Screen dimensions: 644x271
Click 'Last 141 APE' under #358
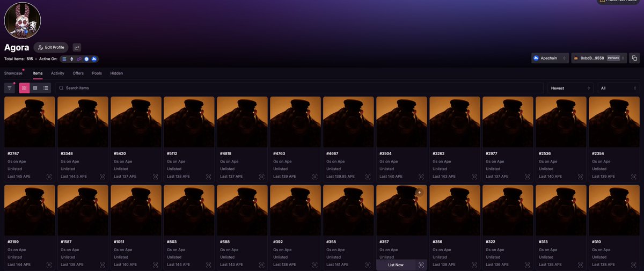click(x=338, y=265)
